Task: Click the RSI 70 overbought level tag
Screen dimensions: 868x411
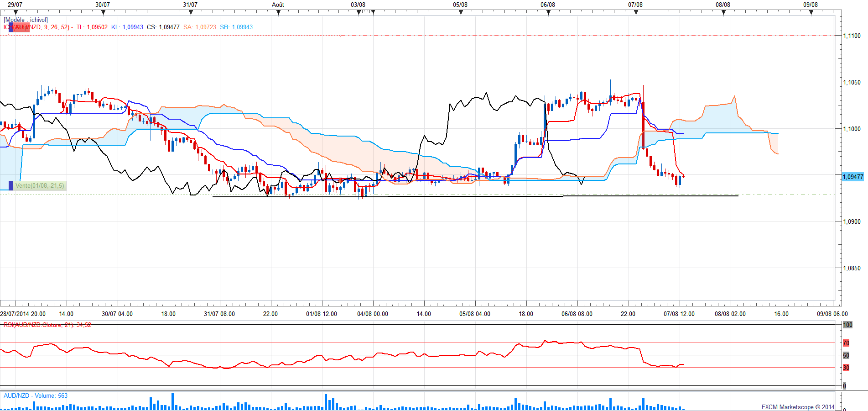Action: (x=846, y=343)
